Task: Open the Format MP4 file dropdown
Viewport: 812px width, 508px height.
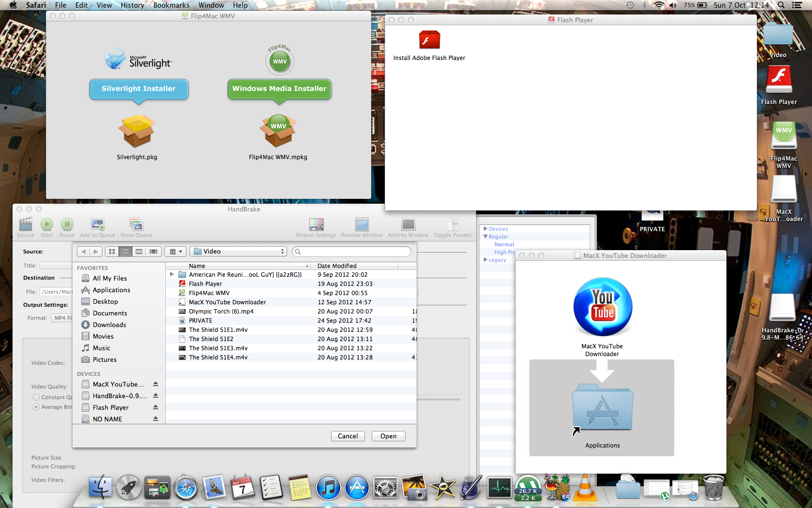Action: point(62,318)
